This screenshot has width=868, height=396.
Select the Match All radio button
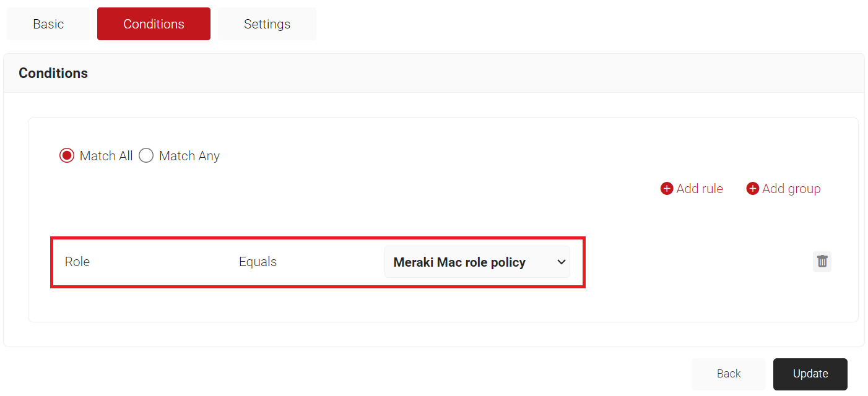pyautogui.click(x=67, y=156)
